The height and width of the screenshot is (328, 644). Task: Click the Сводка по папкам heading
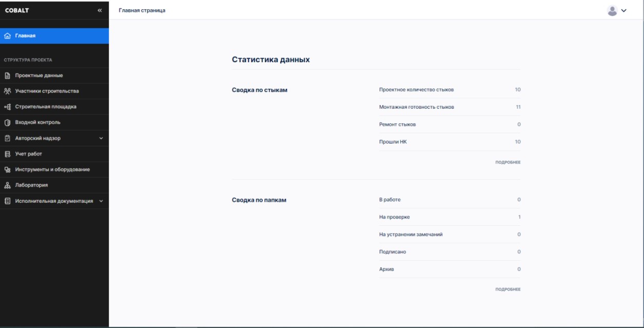(x=259, y=200)
